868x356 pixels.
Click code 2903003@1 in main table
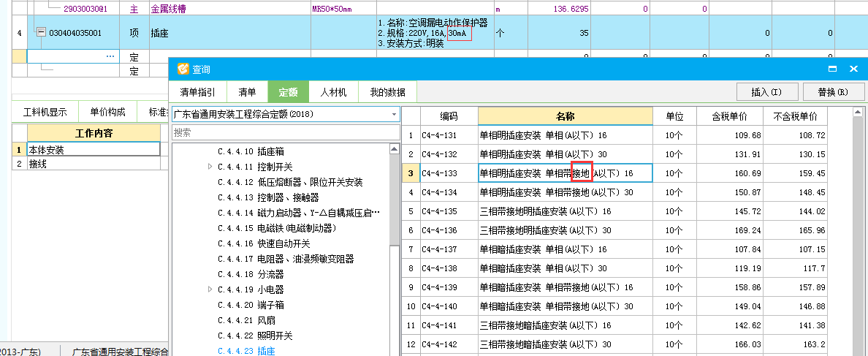[x=85, y=9]
